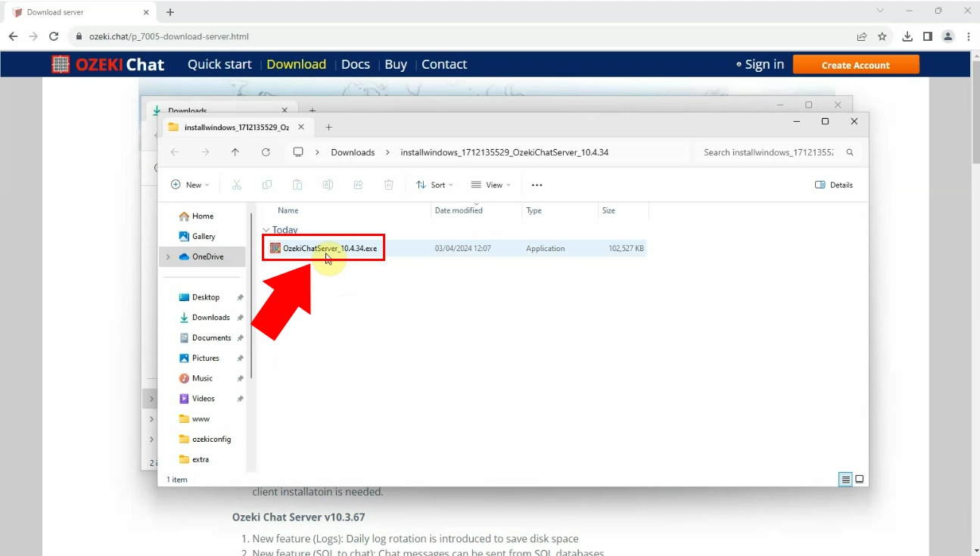Open the www folder in sidebar
The height and width of the screenshot is (556, 980).
pos(194,419)
